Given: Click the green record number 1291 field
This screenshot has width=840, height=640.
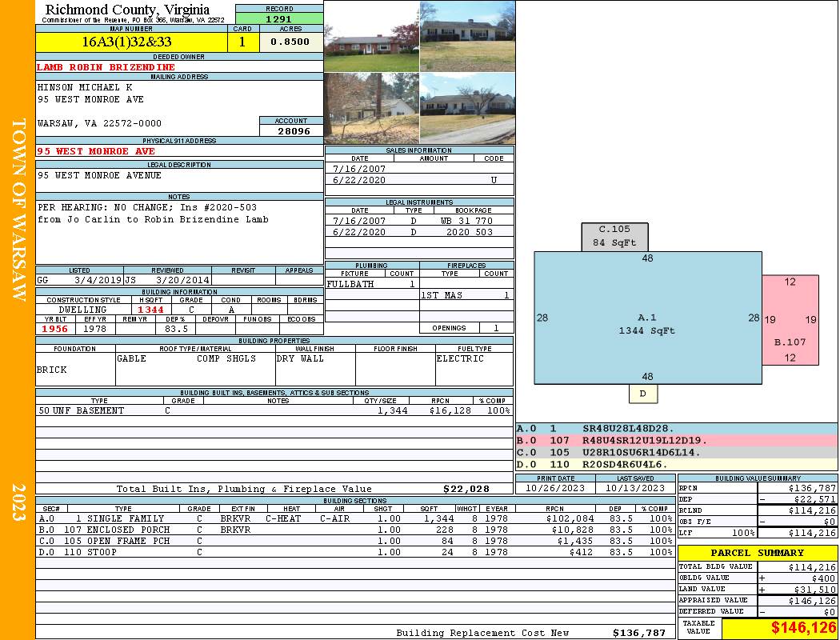Looking at the screenshot, I should (279, 18).
